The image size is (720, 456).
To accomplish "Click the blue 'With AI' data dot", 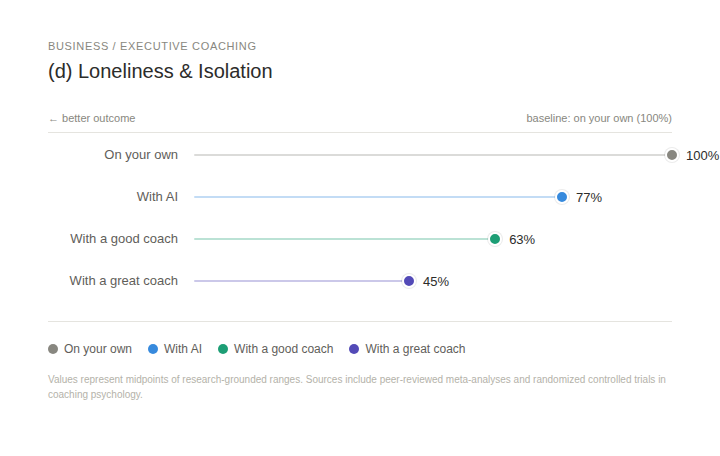I will (x=562, y=197).
